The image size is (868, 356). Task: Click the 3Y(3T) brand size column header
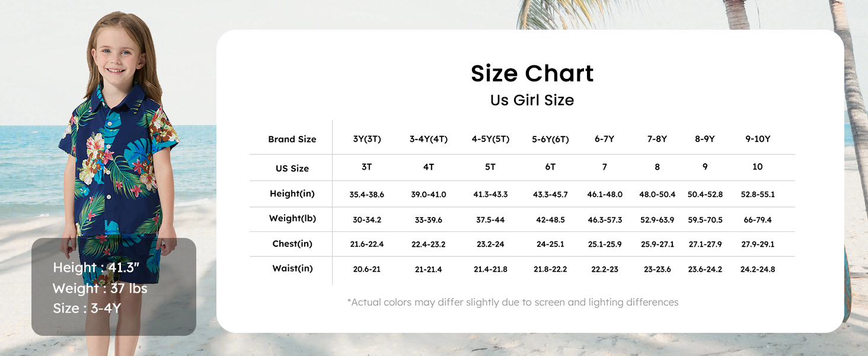[366, 139]
